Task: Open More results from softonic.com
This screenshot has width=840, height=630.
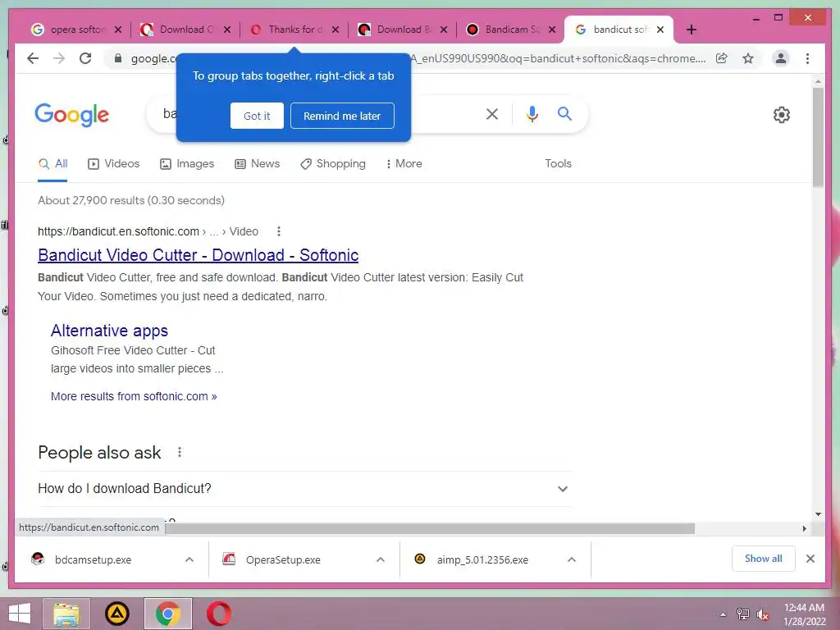Action: click(x=134, y=396)
